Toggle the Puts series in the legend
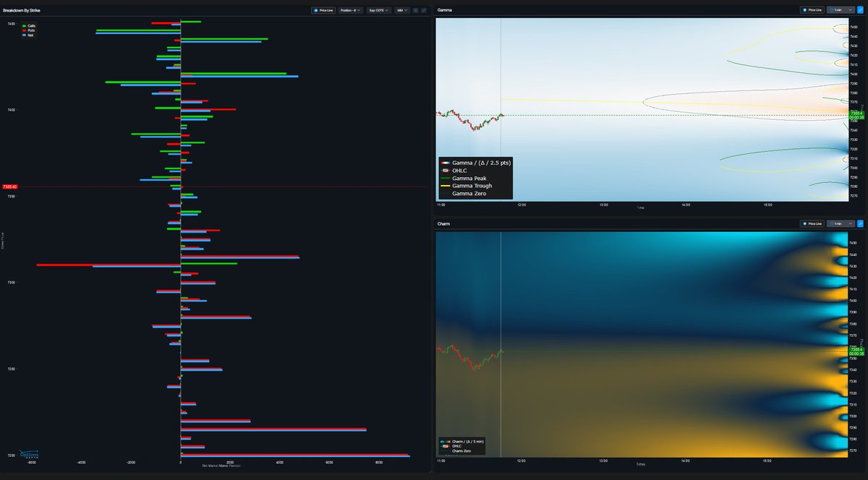Viewport: 868px width, 480px height. click(29, 30)
